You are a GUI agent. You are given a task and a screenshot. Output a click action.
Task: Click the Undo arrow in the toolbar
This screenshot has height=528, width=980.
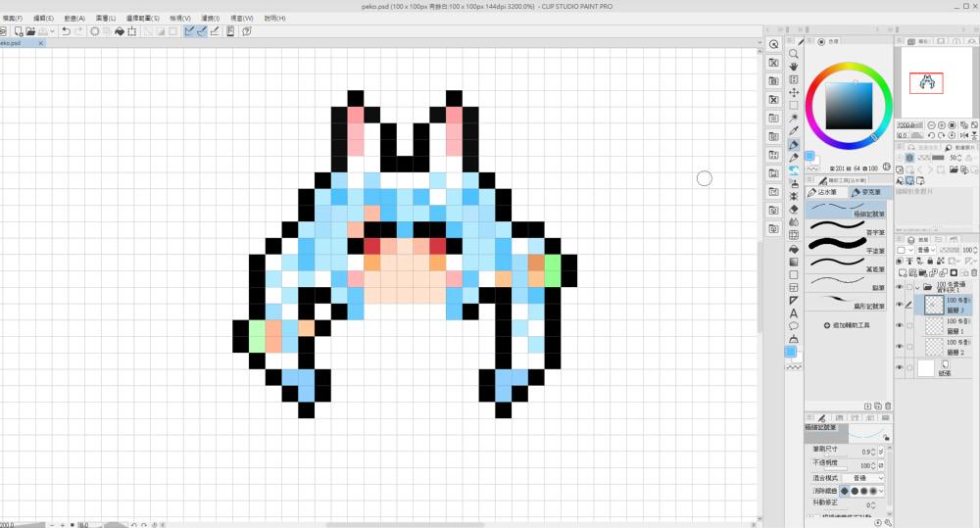coord(66,31)
